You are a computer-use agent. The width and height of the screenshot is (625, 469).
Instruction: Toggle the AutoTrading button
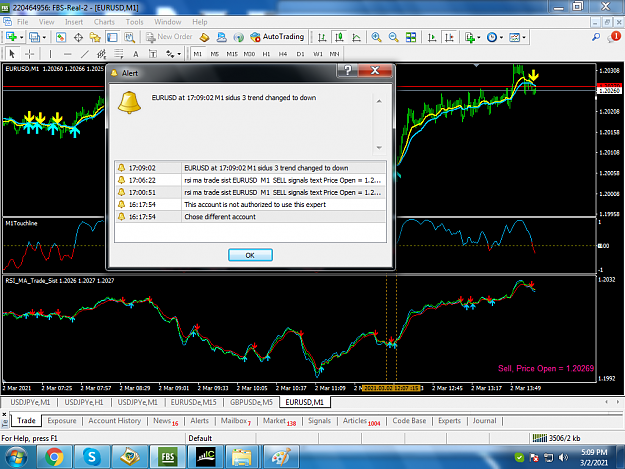pos(277,37)
